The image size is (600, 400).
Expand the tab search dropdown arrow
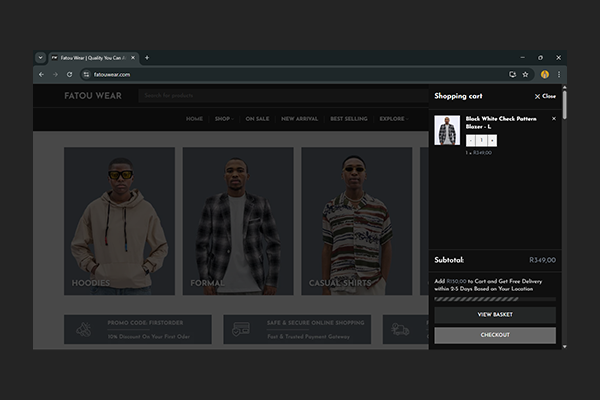pyautogui.click(x=40, y=57)
